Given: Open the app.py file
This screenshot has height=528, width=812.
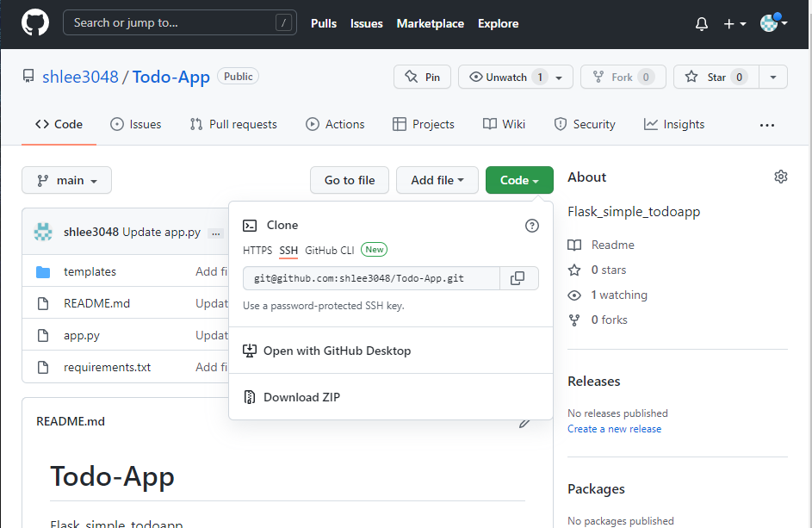Looking at the screenshot, I should pos(81,335).
